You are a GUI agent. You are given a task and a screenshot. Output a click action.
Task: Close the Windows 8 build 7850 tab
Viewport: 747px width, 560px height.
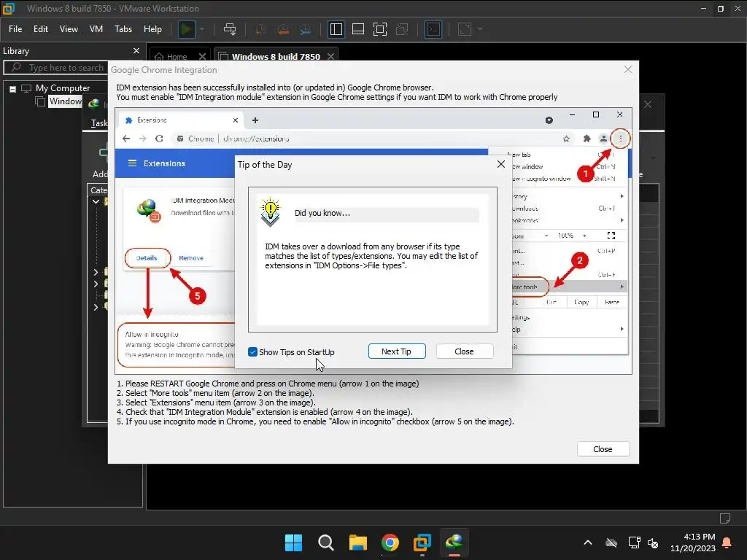tap(330, 56)
